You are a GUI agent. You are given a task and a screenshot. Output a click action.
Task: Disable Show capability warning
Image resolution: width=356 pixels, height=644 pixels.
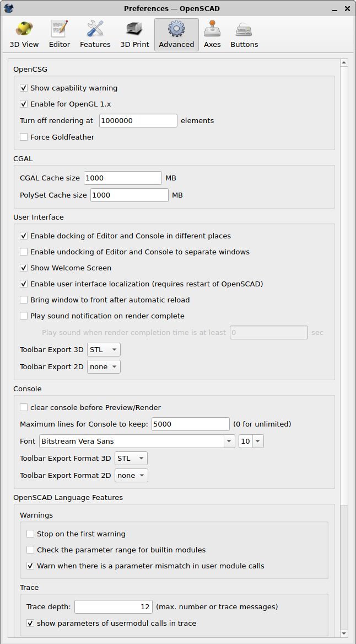24,88
